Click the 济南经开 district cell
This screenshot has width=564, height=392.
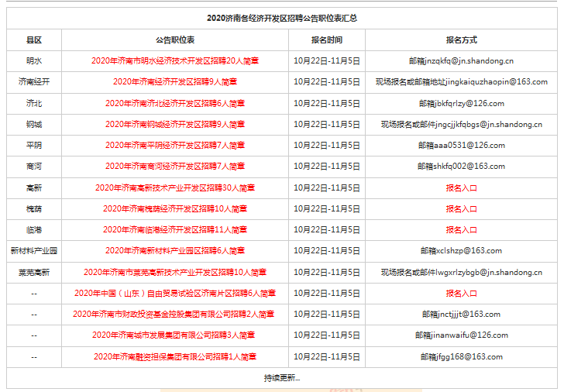coord(34,81)
